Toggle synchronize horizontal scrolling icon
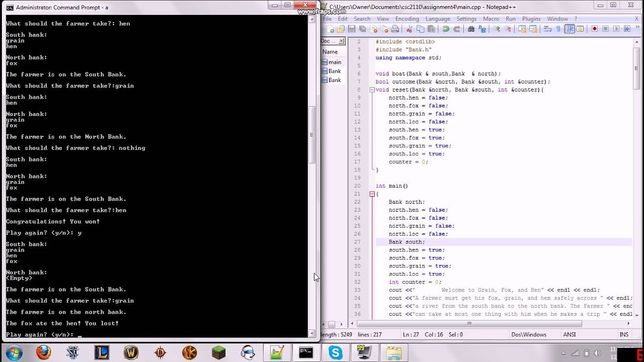This screenshot has width=644, height=362. coord(532,29)
